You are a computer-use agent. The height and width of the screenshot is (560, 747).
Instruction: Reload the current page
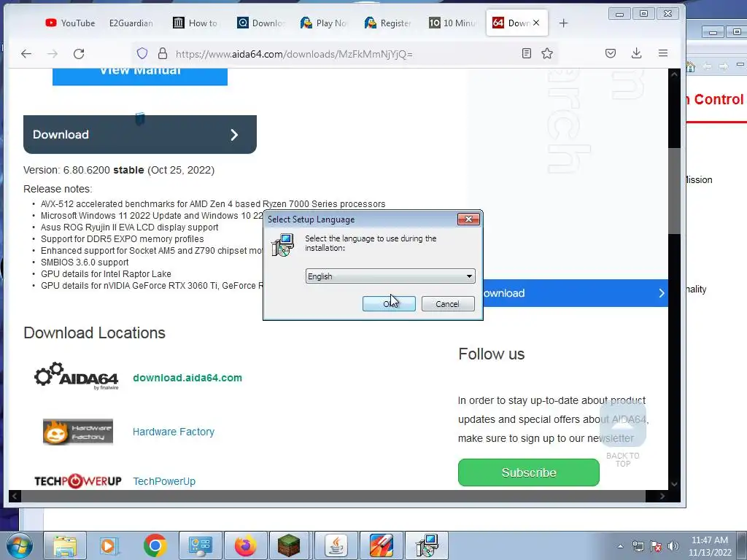pyautogui.click(x=79, y=54)
